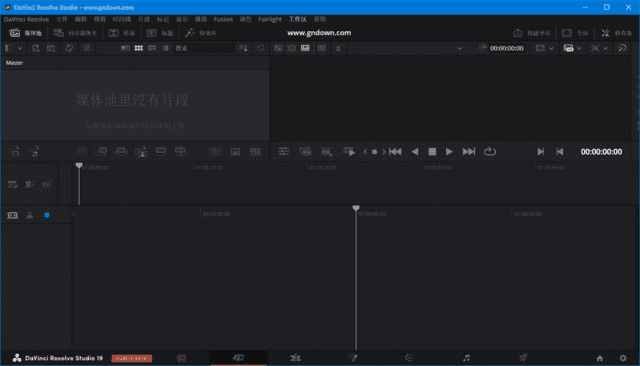640x366 pixels.
Task: Stop playback
Action: point(432,152)
